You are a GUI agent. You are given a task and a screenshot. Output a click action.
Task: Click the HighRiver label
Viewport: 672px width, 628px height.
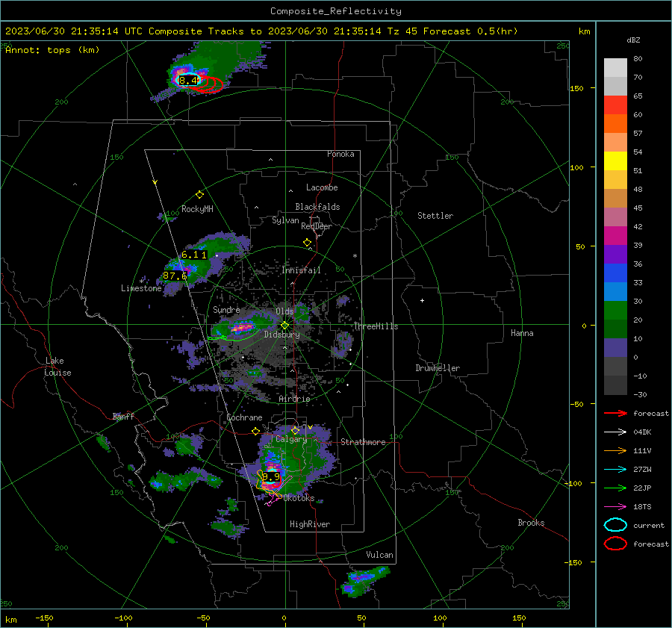[310, 524]
